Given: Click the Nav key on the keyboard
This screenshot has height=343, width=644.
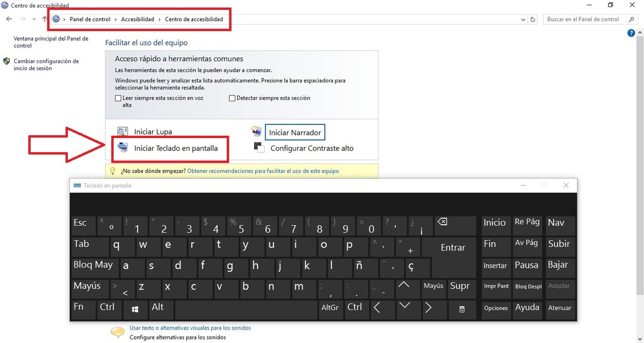Looking at the screenshot, I should [559, 225].
